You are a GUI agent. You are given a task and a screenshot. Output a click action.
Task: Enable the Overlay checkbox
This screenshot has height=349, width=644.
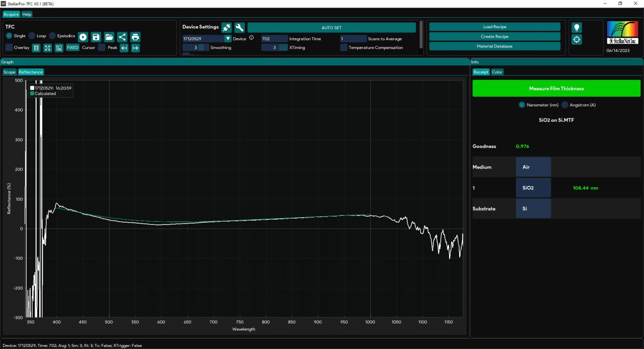(9, 48)
